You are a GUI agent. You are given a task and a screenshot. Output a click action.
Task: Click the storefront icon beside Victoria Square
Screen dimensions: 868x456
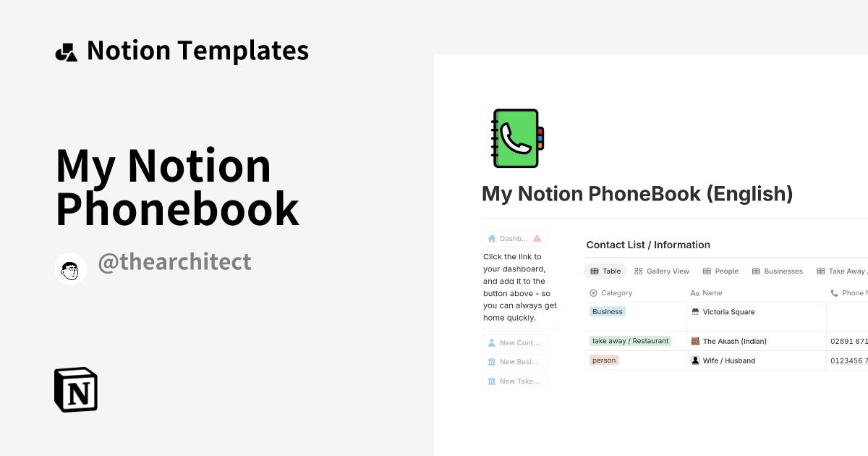click(694, 312)
